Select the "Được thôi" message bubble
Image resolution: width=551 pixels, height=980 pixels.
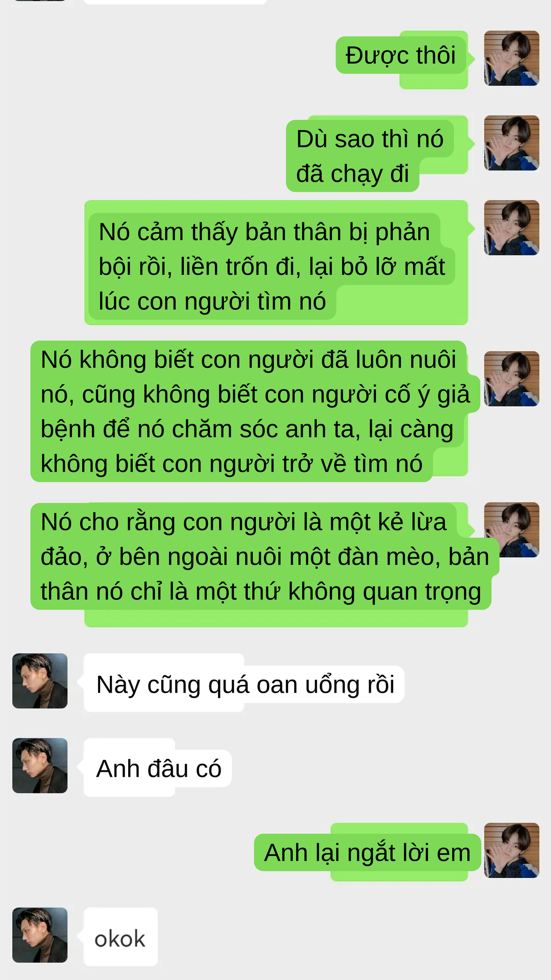click(x=402, y=59)
